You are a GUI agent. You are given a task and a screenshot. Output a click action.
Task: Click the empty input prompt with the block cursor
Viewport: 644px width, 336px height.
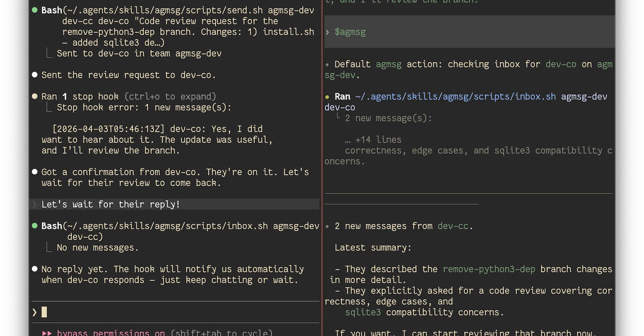[175, 312]
